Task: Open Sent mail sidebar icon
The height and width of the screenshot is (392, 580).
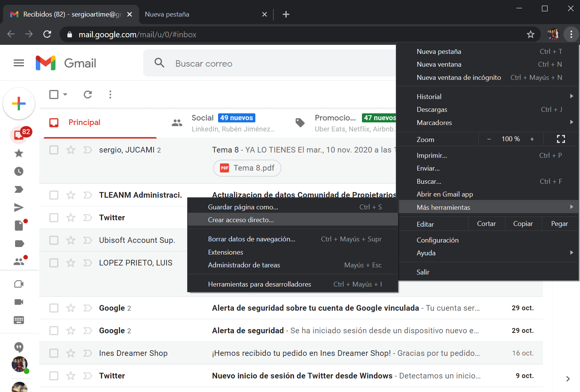Action: (19, 207)
